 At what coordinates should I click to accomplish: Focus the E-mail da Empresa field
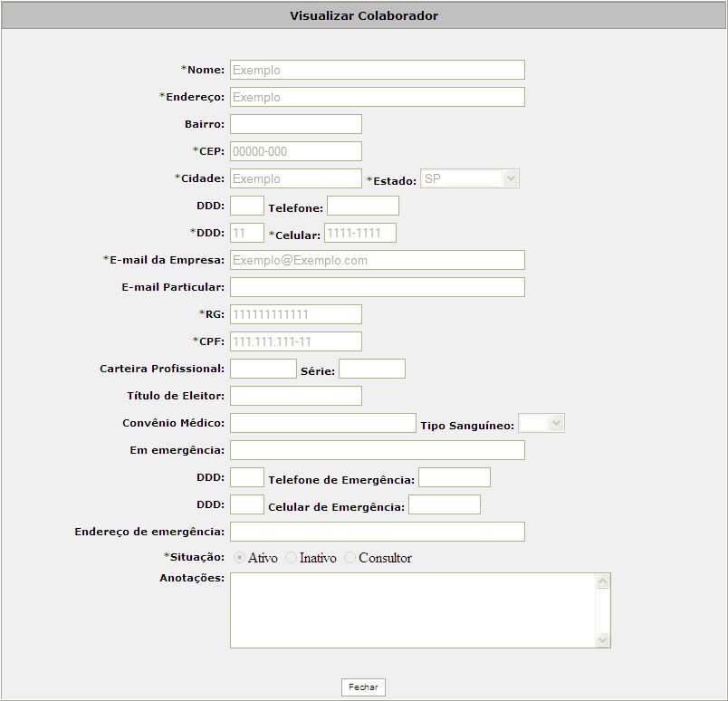pos(378,260)
